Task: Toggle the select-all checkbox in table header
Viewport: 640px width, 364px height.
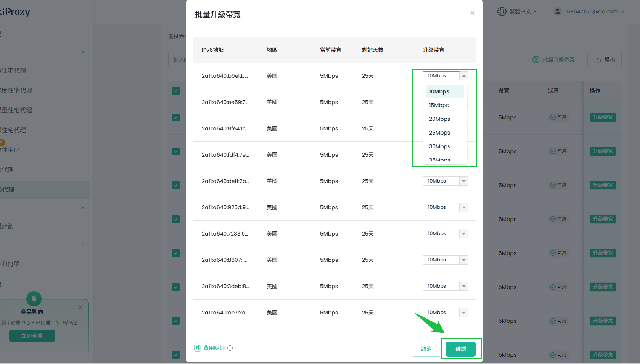Action: (x=176, y=91)
